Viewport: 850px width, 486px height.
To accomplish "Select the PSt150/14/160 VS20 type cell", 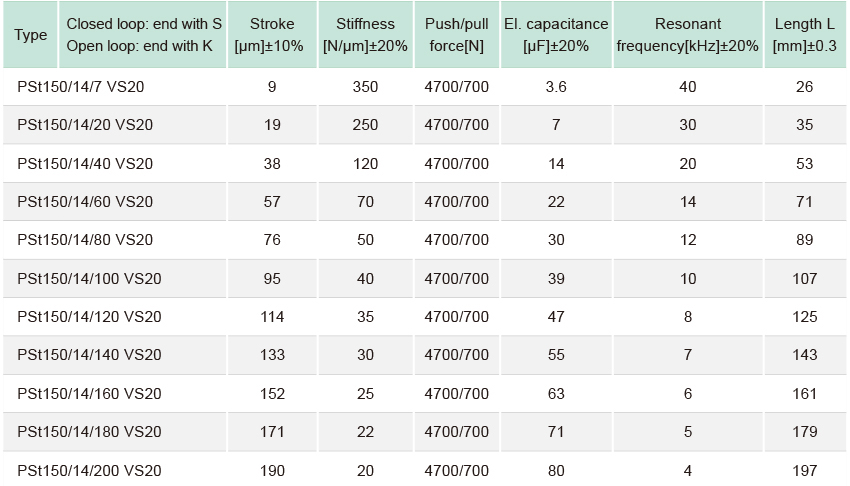I will [x=89, y=393].
